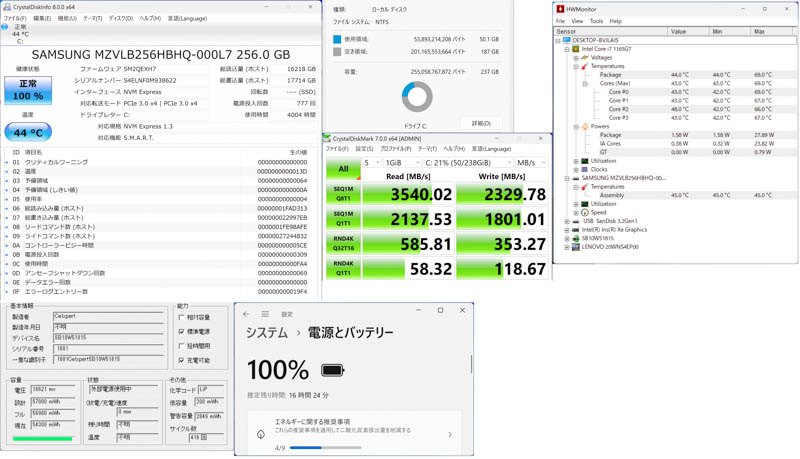Open the エネルギーに関する推奨事項 card
This screenshot has height=459, width=800.
[355, 434]
